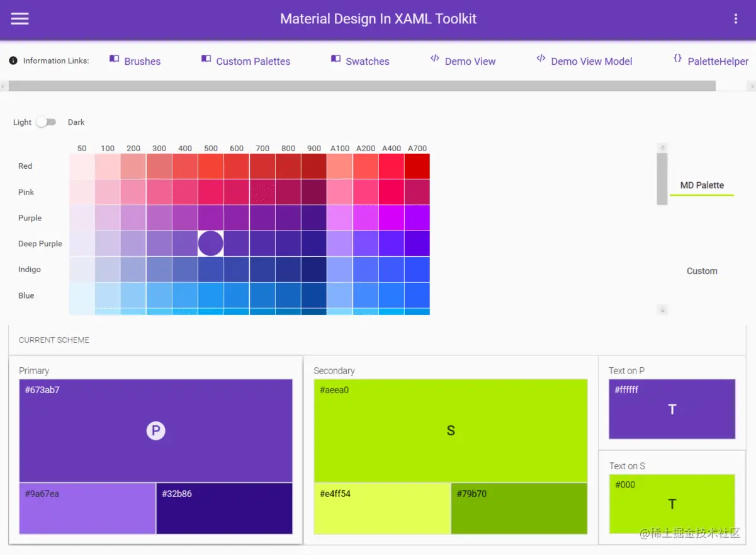Pick the Red 500 swatch
The image size is (756, 555).
pos(211,166)
